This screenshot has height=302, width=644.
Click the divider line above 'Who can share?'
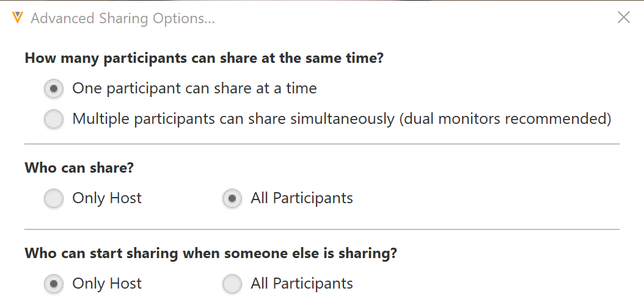coord(321,144)
